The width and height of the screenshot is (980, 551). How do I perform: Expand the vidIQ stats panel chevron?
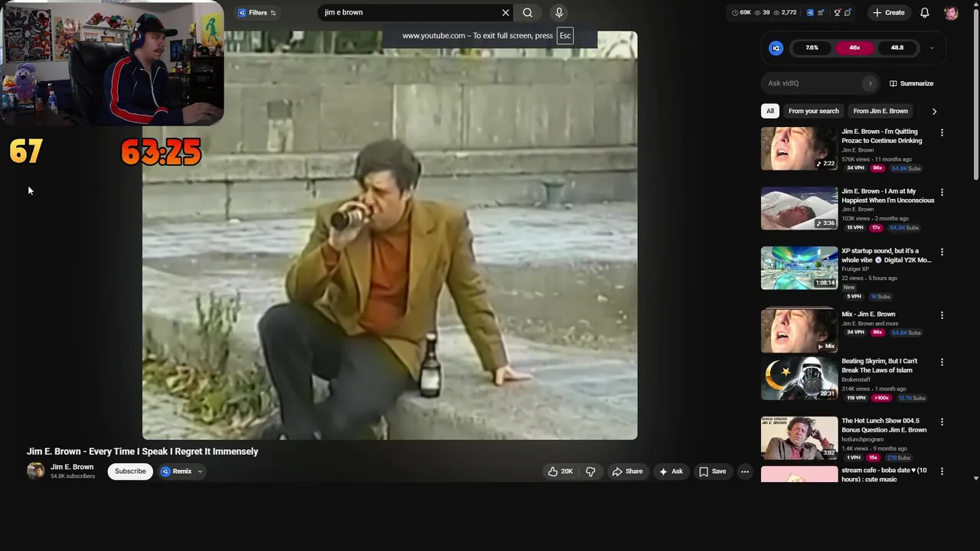[x=932, y=47]
